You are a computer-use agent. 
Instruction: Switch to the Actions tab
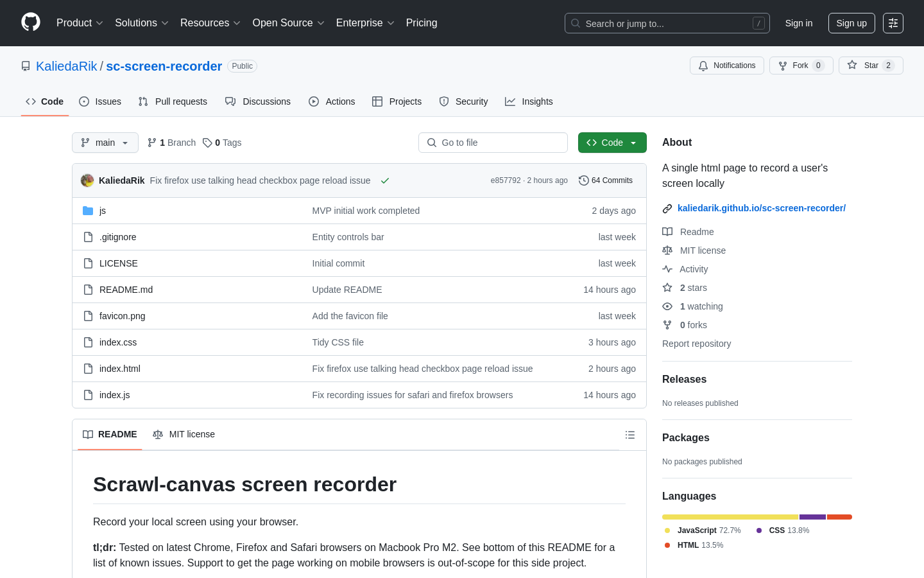(x=332, y=101)
